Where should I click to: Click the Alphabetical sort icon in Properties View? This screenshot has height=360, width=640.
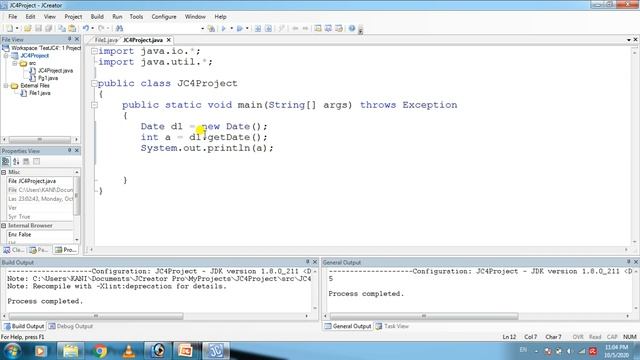[16, 161]
